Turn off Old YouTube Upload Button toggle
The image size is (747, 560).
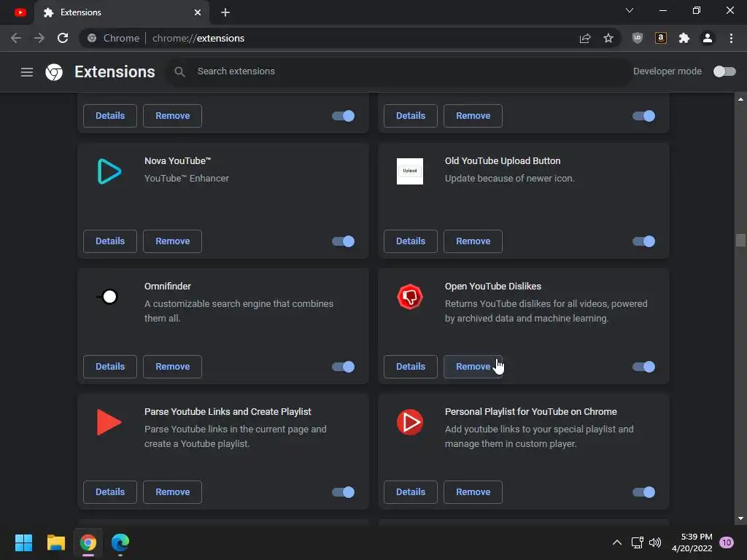click(x=643, y=241)
